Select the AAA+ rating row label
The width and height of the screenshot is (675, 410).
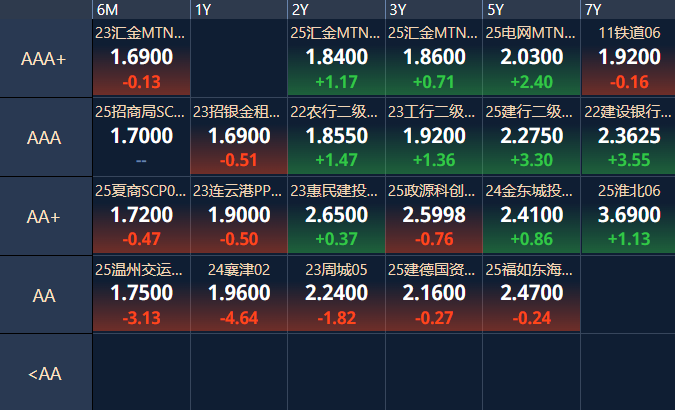(x=45, y=59)
